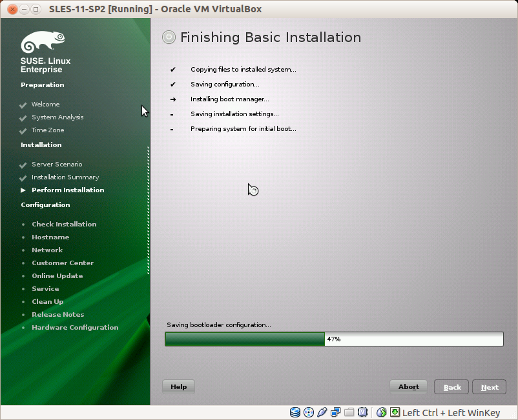The width and height of the screenshot is (518, 420).
Task: Select the Hostname step
Action: tap(50, 237)
